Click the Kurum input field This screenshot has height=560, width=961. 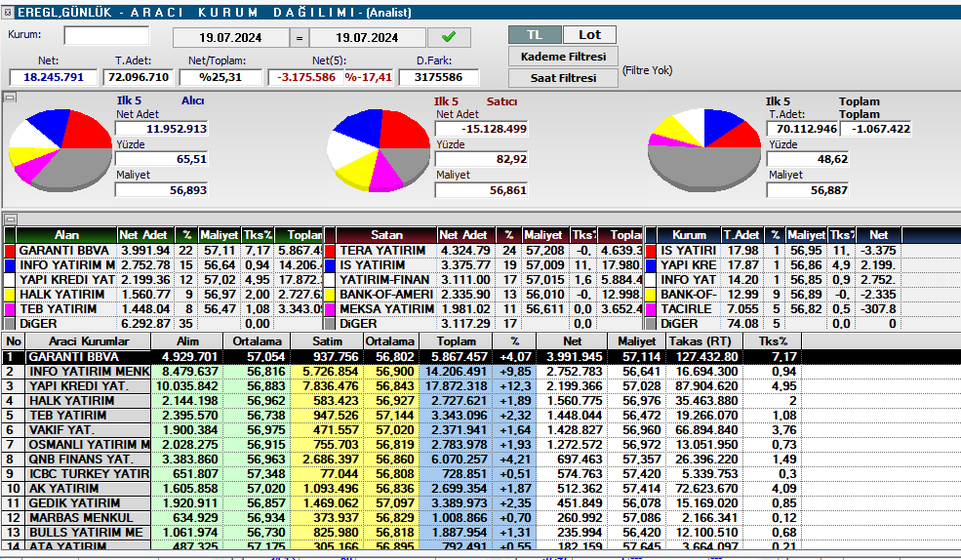pos(106,35)
